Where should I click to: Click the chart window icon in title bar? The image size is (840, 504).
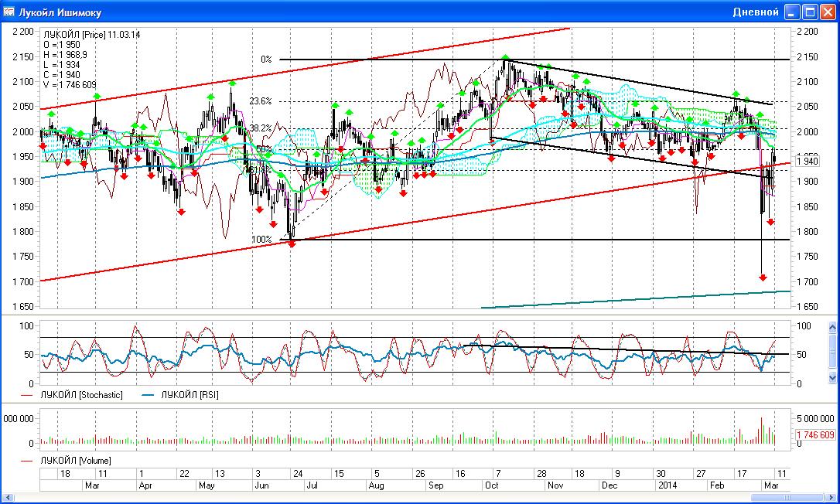9,12
